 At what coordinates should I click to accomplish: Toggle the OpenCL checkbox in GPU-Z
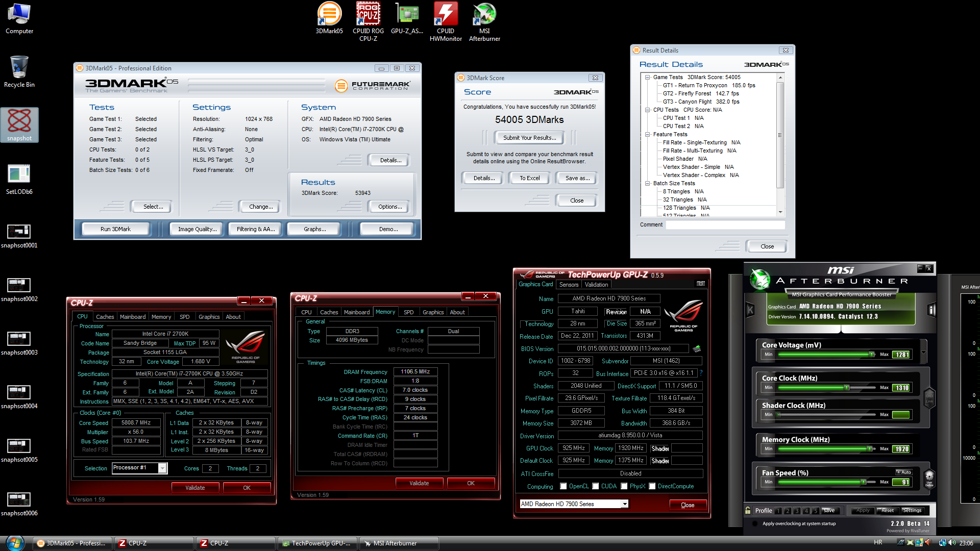[x=563, y=486]
